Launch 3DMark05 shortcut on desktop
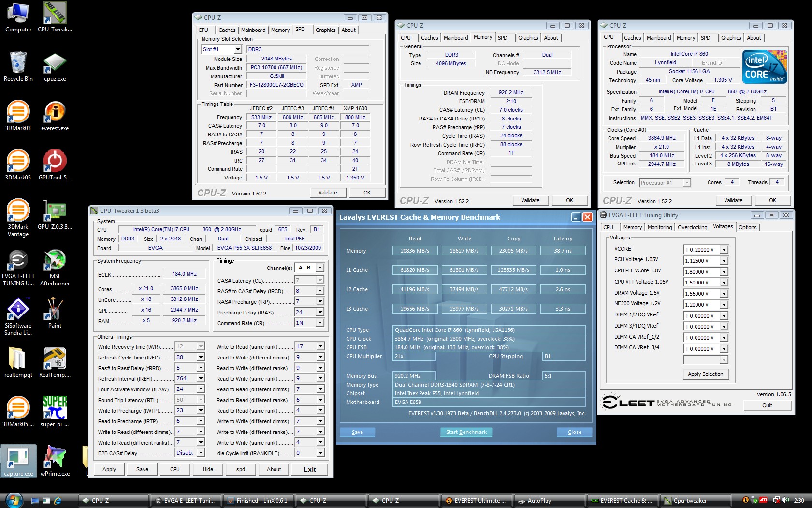 tap(18, 165)
